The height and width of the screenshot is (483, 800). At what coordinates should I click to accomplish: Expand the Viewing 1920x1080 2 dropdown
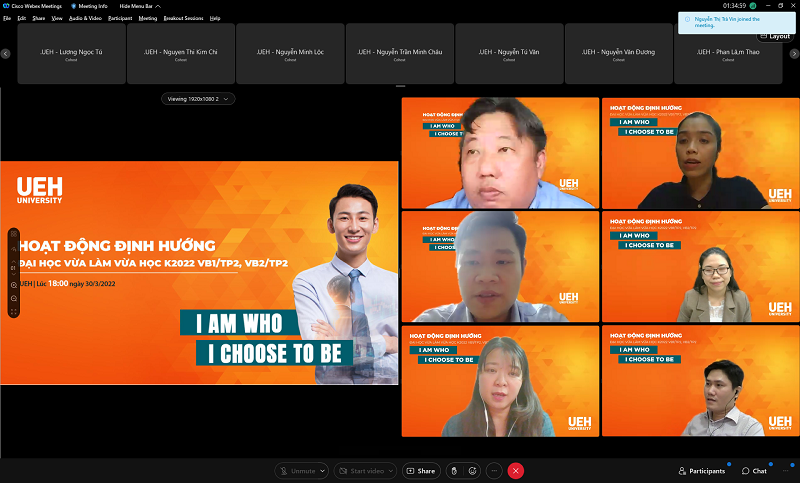coord(198,99)
